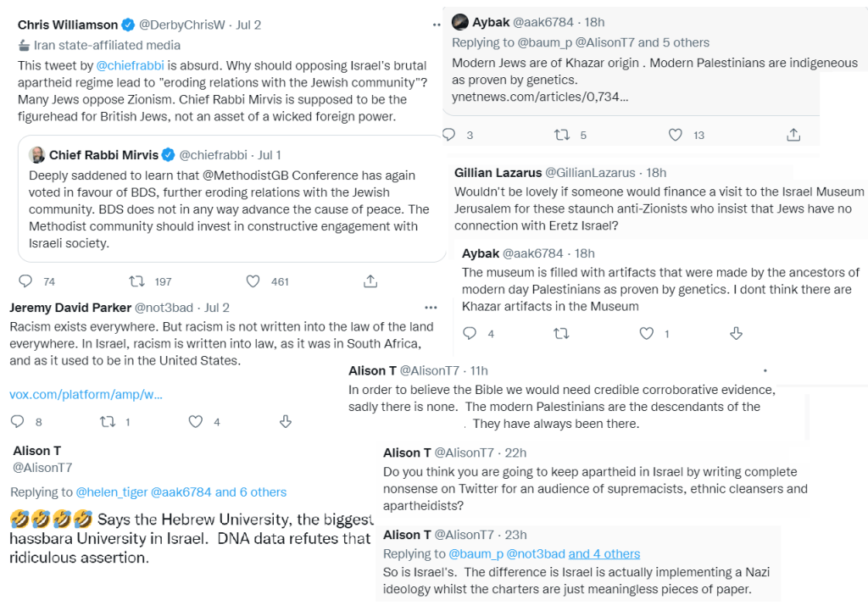Click the @chiefrabbi mention in Williamson's tweet

click(115, 65)
